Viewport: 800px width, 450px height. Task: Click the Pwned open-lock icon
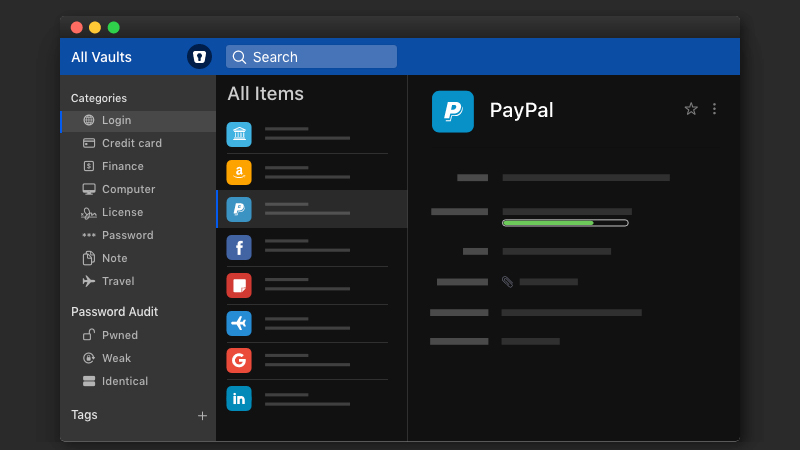tap(89, 335)
